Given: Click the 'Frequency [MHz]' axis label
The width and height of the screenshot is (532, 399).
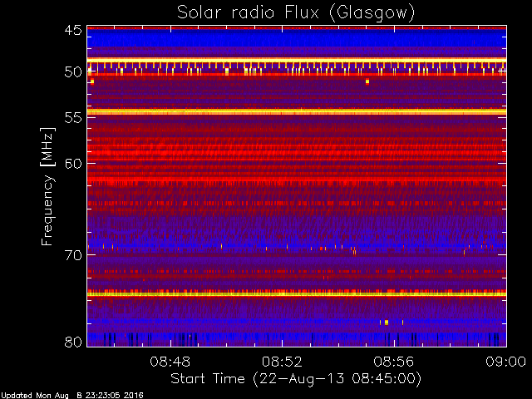Looking at the screenshot, I should point(47,186).
